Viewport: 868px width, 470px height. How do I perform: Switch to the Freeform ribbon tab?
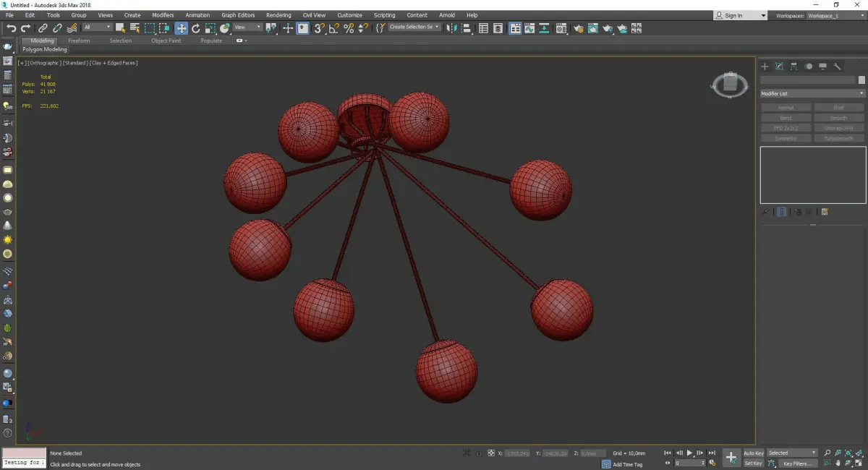[79, 40]
